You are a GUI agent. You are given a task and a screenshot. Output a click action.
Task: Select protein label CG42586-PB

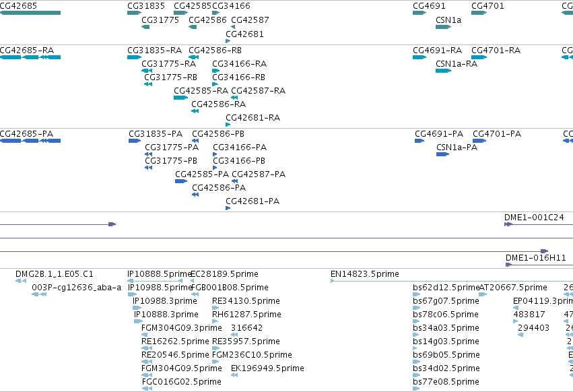click(x=218, y=133)
